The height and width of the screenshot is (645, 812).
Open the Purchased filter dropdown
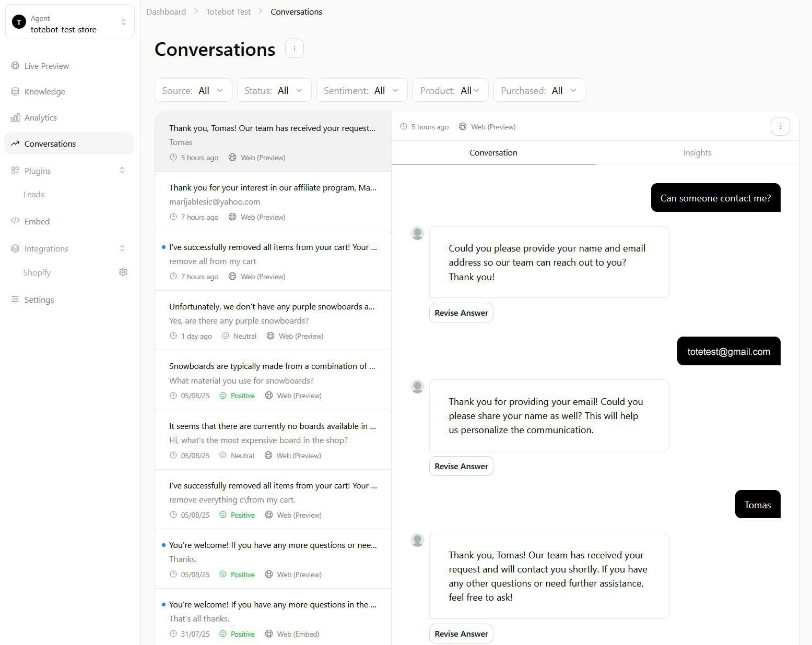(x=539, y=90)
